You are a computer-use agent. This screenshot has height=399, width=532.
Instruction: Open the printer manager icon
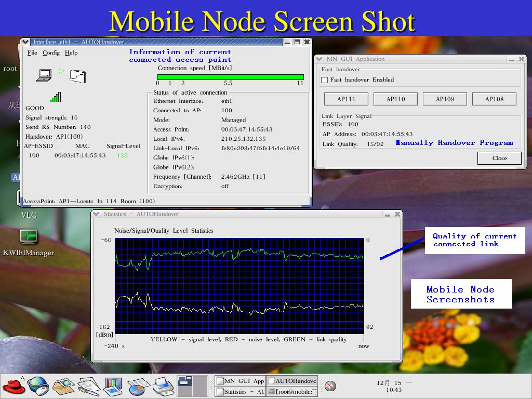click(164, 387)
